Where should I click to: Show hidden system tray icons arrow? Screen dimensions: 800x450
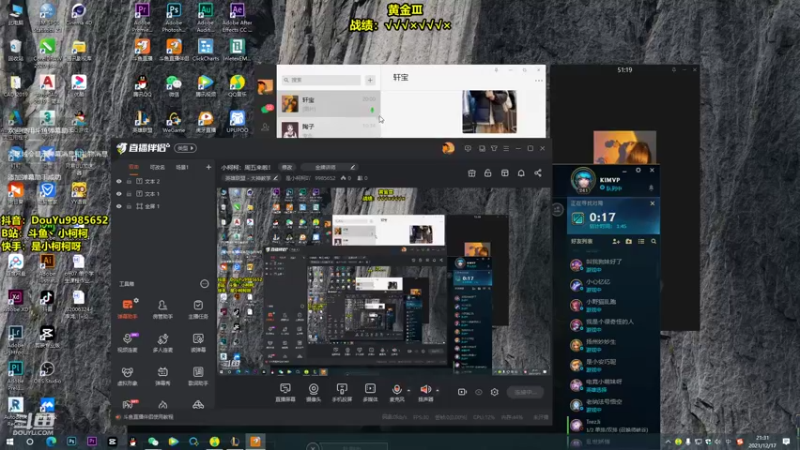pyautogui.click(x=667, y=441)
